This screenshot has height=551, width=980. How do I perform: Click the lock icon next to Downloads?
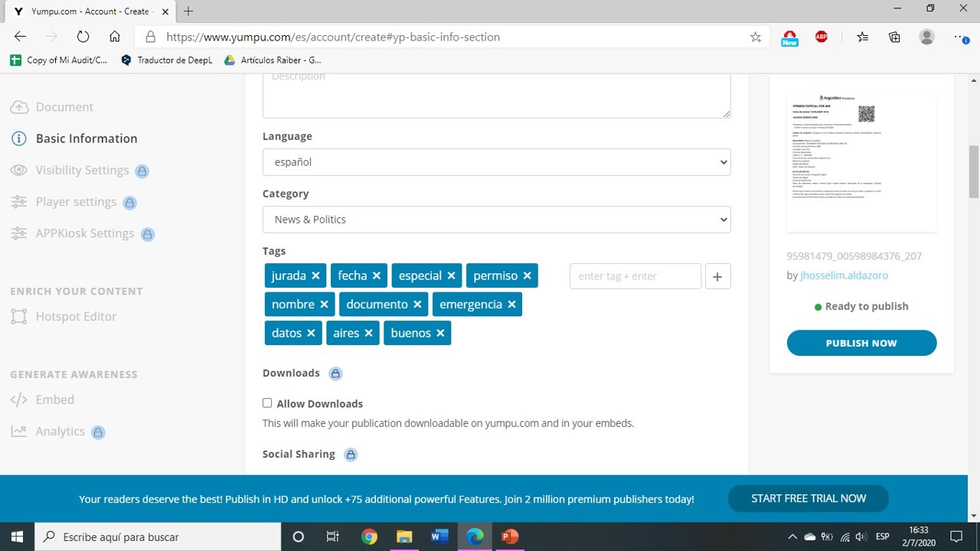pyautogui.click(x=335, y=373)
